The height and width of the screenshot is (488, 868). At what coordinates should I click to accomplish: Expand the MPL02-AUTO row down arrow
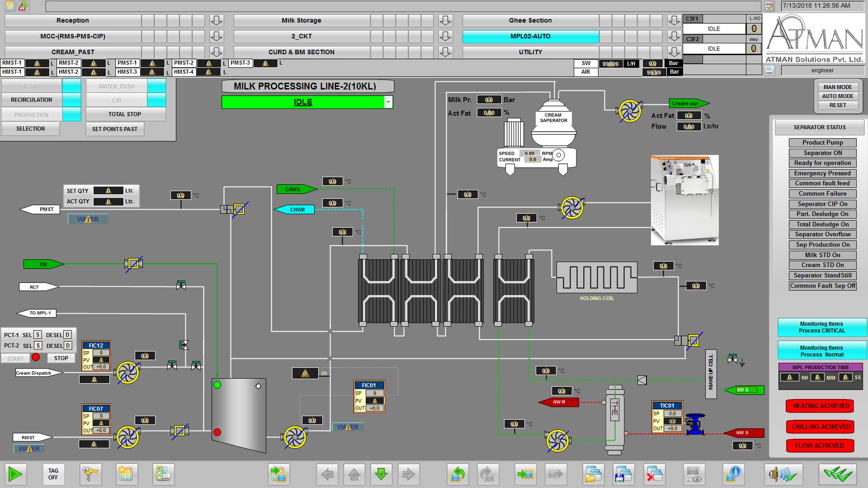click(674, 36)
